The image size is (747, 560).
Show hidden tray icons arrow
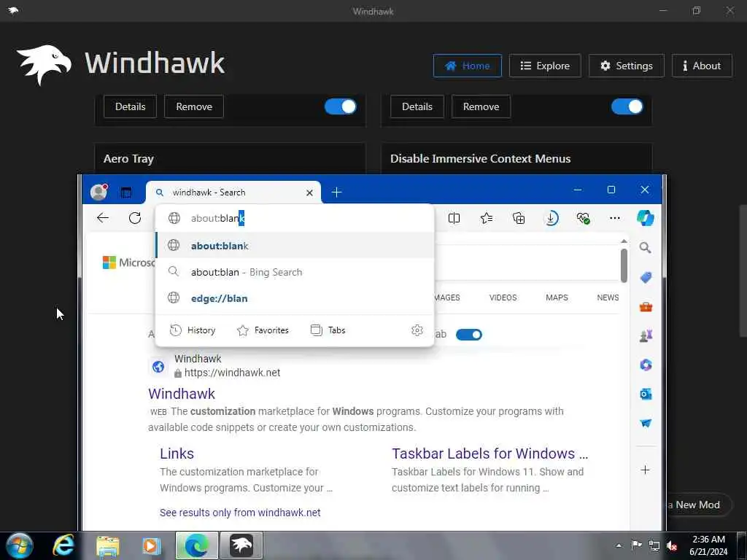coord(619,545)
